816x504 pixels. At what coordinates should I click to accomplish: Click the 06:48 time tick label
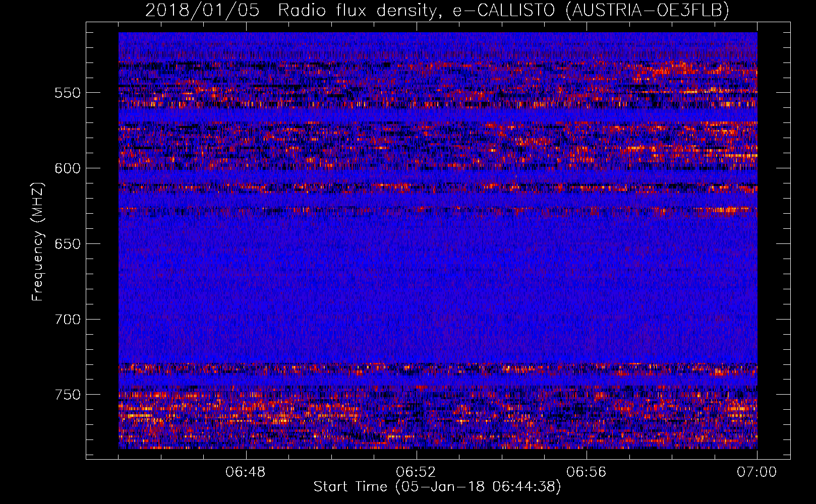tap(246, 472)
